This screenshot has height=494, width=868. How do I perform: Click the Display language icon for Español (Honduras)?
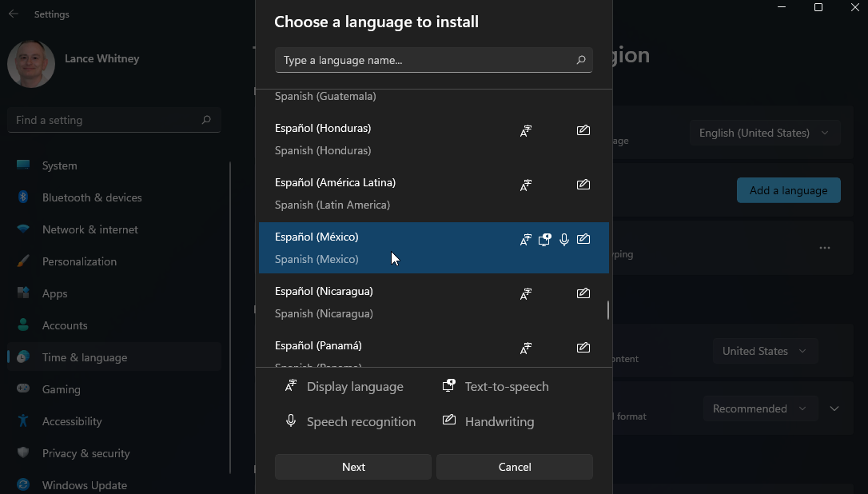[x=526, y=130]
